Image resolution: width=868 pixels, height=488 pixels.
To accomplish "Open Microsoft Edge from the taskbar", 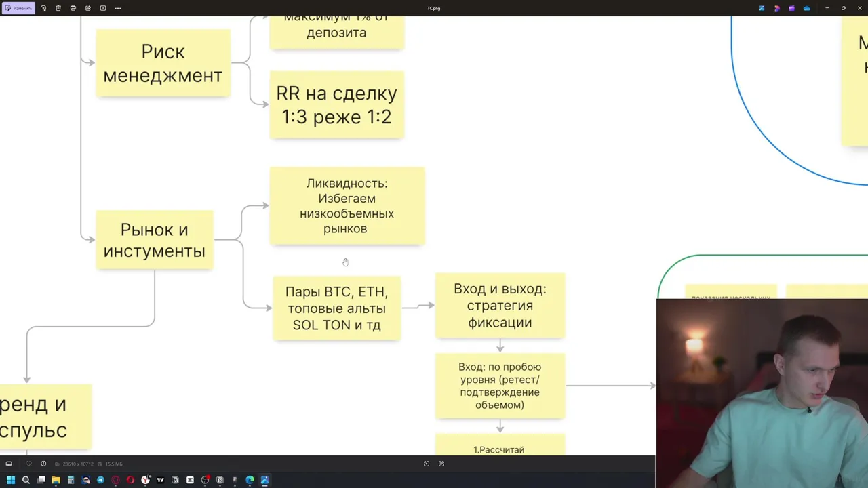I will (x=250, y=480).
